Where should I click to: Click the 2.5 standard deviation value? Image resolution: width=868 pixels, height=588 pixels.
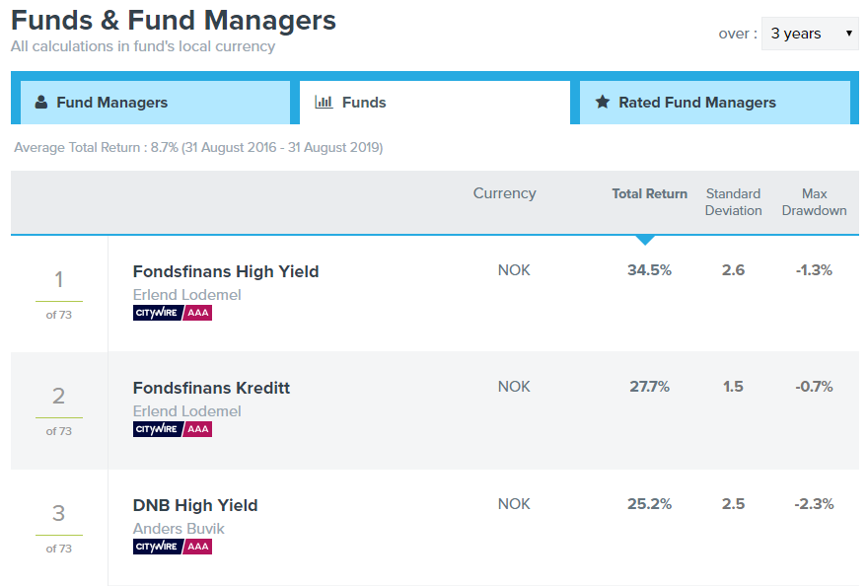coord(733,504)
